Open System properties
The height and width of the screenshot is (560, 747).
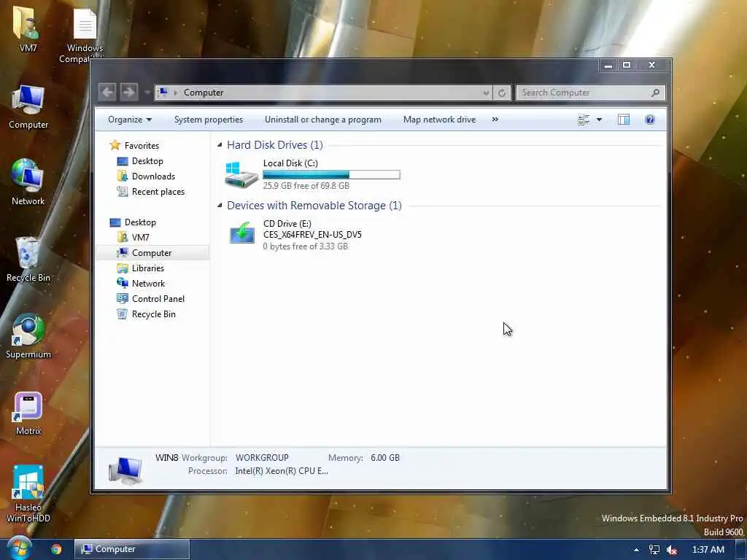[x=209, y=120]
